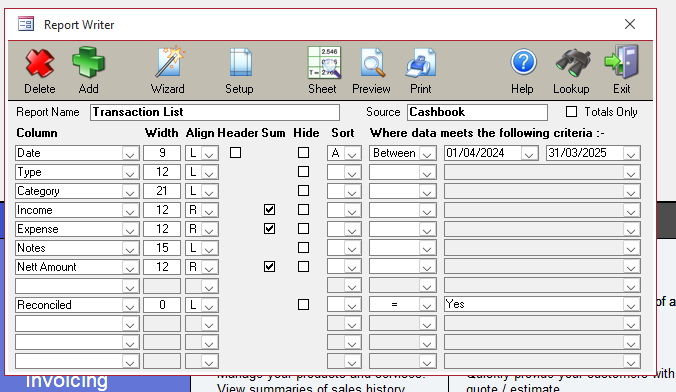Uncheck the Sum checkbox for Nett Amount
676x392 pixels.
[x=269, y=267]
